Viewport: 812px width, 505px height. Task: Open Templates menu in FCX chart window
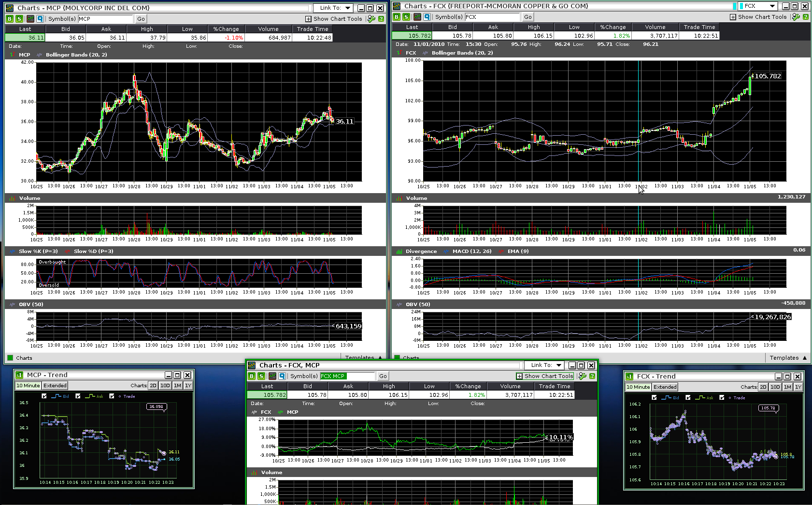[788, 358]
